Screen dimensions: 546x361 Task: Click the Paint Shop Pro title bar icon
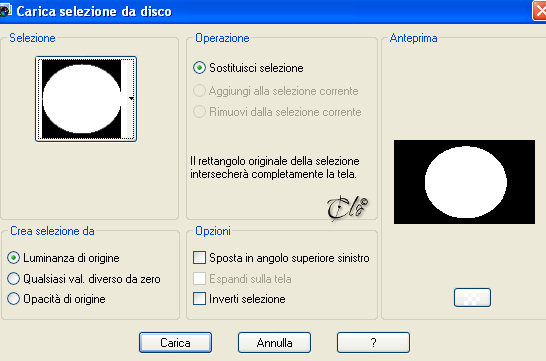coord(5,11)
